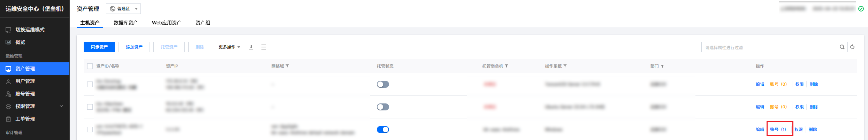
Task: Expand 权限管理 in the sidebar
Action: (x=35, y=106)
